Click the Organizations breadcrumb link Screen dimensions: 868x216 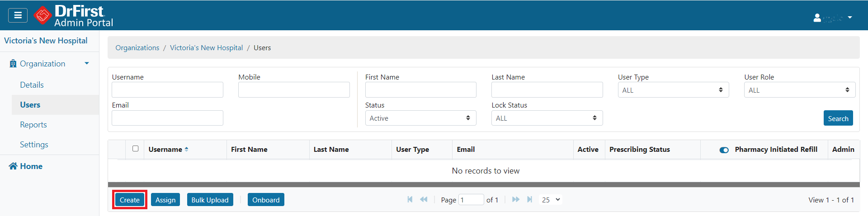pos(137,48)
